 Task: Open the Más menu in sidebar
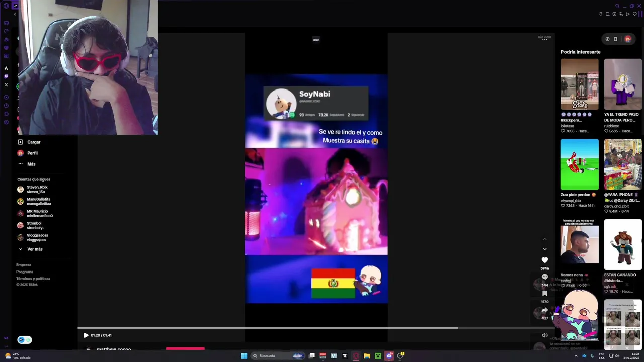point(27,164)
